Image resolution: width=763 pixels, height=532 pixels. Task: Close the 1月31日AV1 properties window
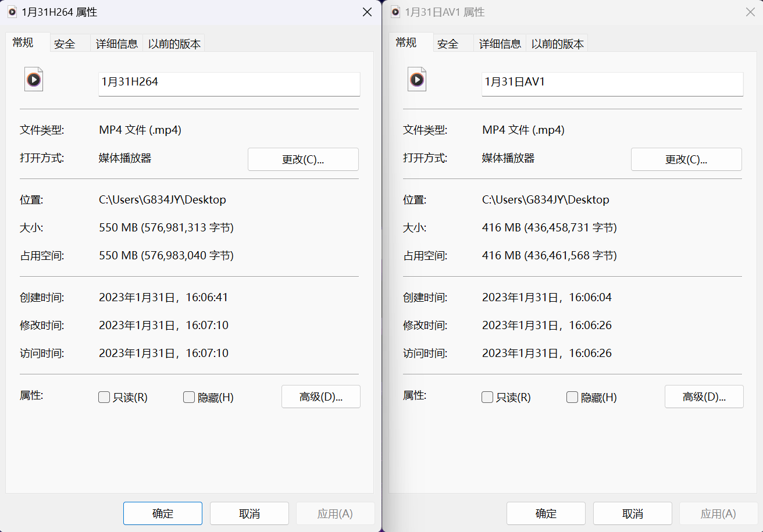(x=750, y=12)
